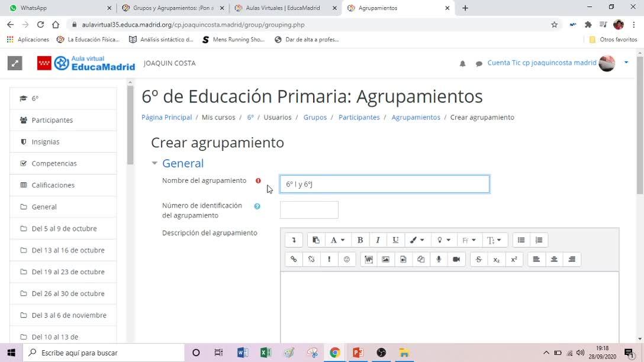Open Participantes in the sidebar
Viewport: 644px width, 362px height.
click(x=63, y=120)
